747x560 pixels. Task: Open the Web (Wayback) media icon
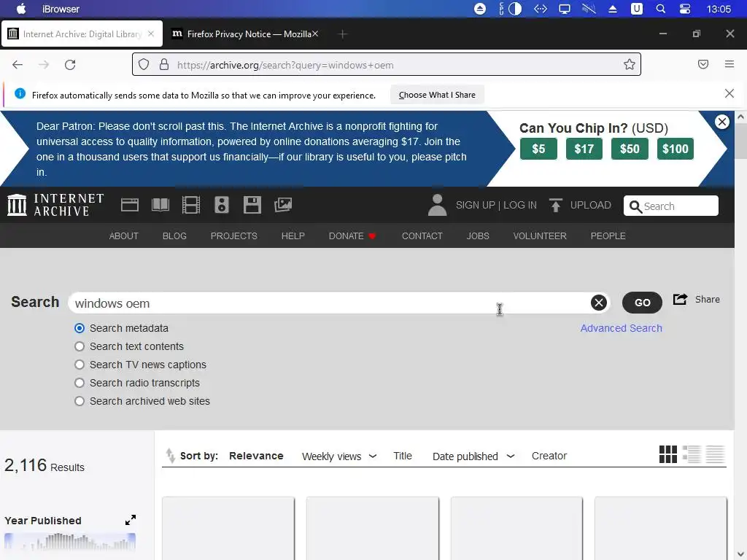[130, 205]
